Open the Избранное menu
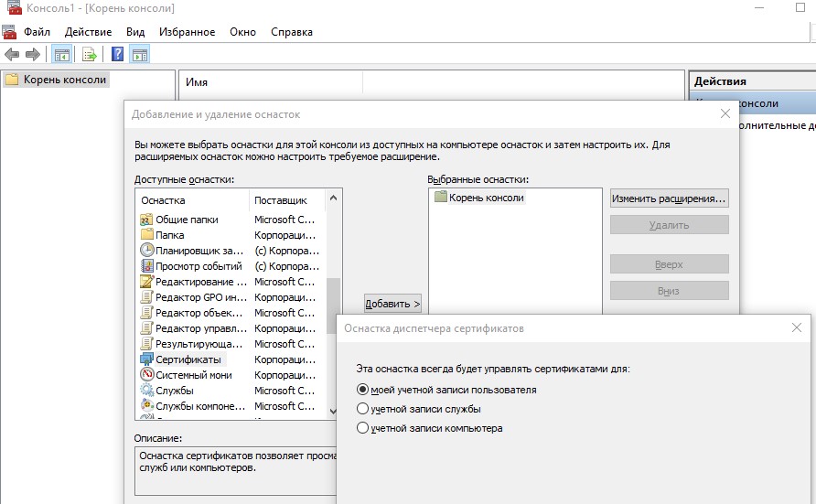816x504 pixels. pos(186,32)
